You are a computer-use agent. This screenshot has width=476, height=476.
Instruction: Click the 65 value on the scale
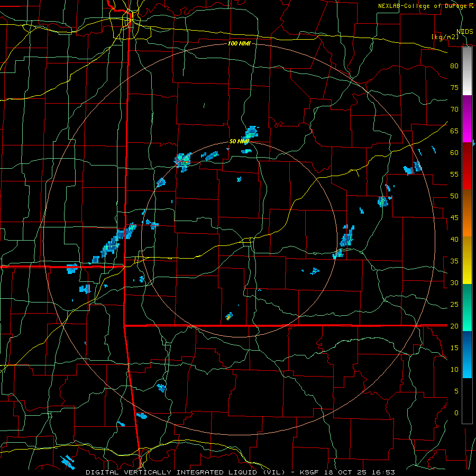pos(454,131)
